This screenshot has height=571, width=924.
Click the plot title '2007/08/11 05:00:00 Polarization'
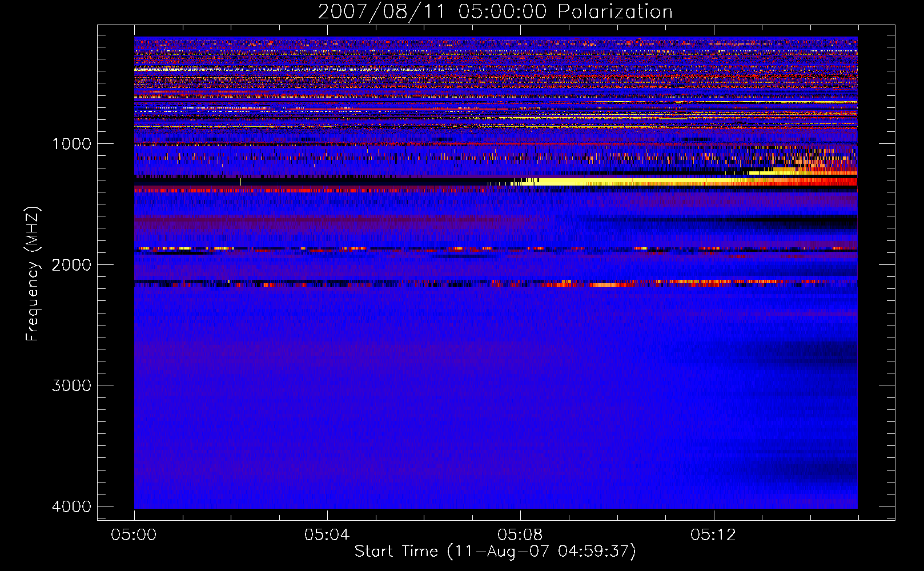(x=495, y=11)
